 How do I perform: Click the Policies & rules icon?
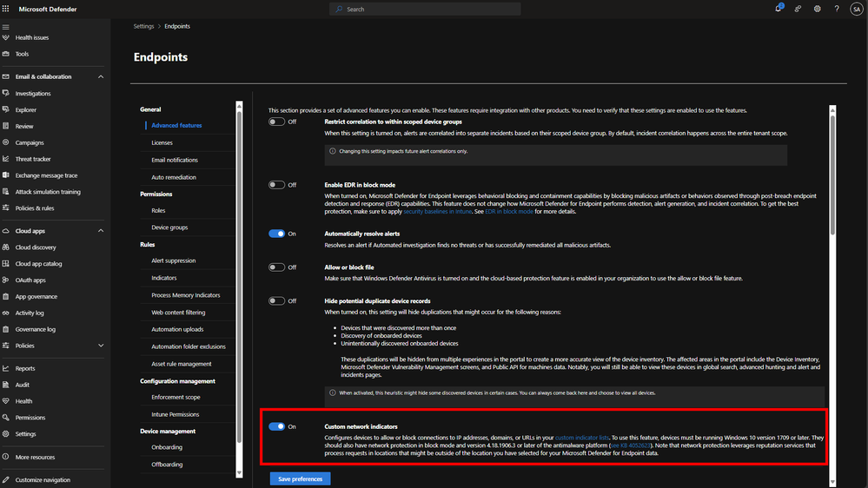pos(5,208)
